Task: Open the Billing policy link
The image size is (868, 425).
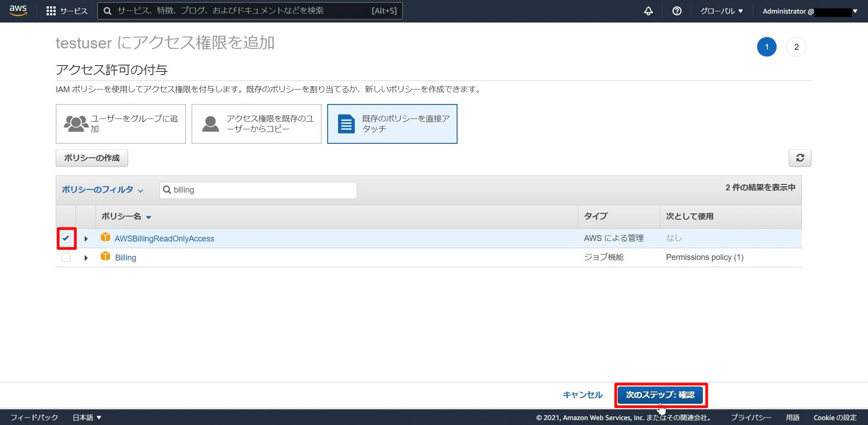Action: pos(125,257)
